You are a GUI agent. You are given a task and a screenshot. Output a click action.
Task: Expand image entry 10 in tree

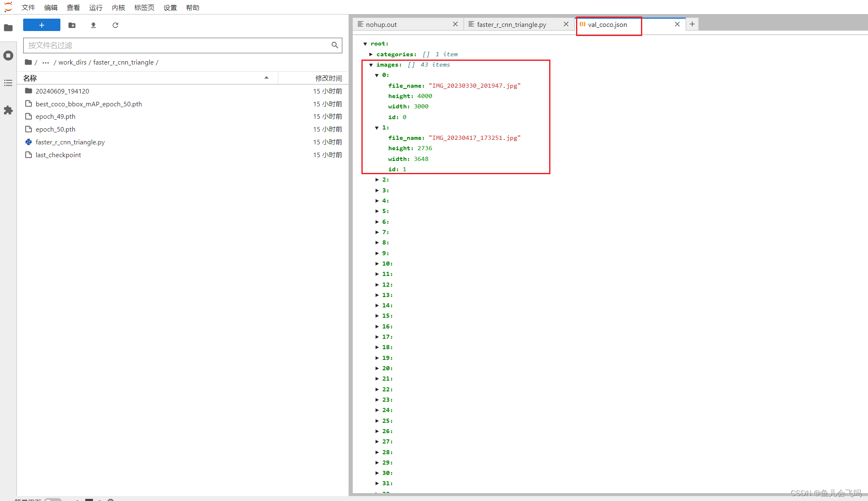[377, 264]
